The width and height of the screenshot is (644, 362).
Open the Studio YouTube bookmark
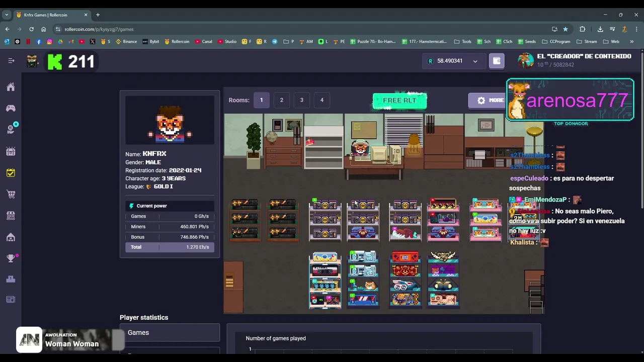(227, 42)
